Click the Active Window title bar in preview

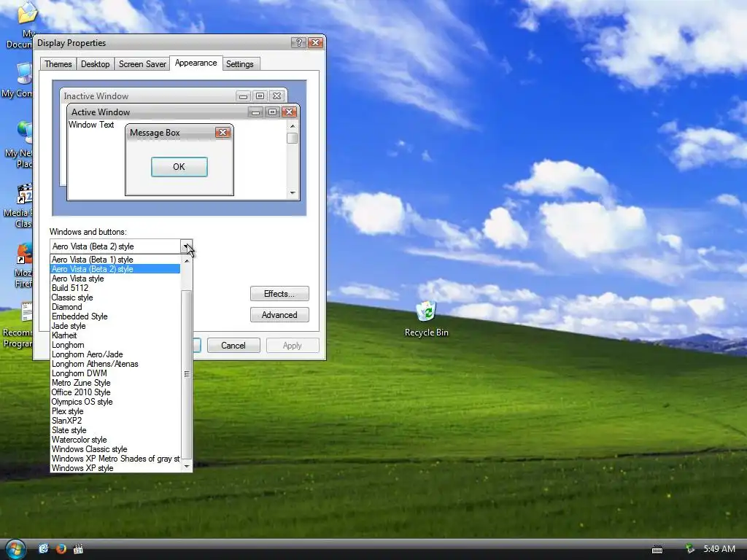click(183, 112)
